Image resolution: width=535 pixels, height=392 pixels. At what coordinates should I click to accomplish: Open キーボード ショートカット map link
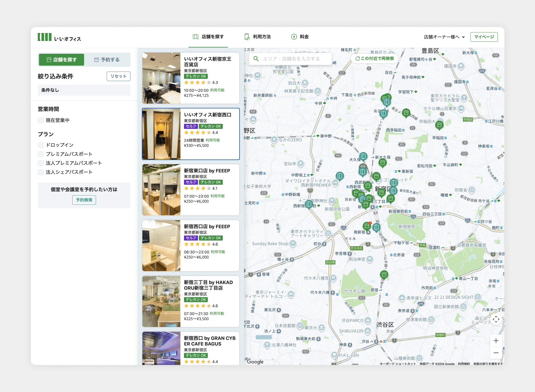398,363
